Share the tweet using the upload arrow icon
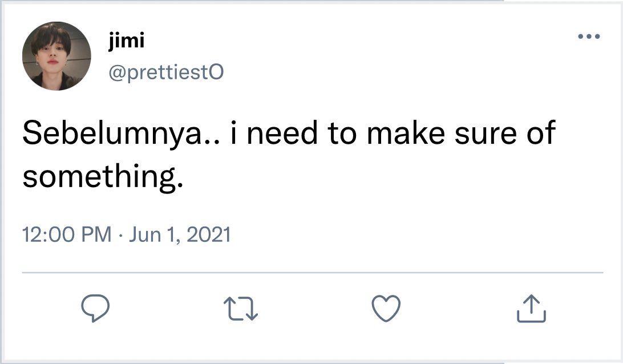 (x=531, y=308)
